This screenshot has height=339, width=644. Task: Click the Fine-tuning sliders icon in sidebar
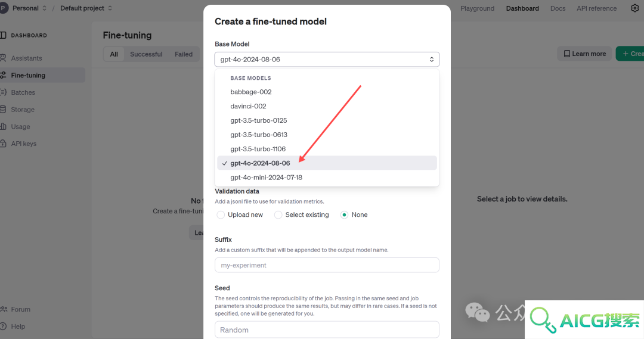point(3,75)
